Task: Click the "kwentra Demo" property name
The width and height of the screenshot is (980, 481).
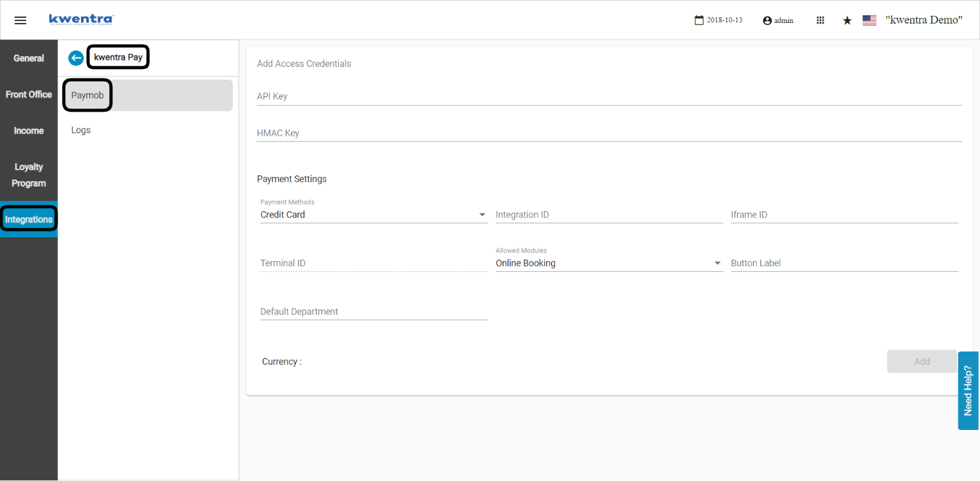Action: [924, 20]
